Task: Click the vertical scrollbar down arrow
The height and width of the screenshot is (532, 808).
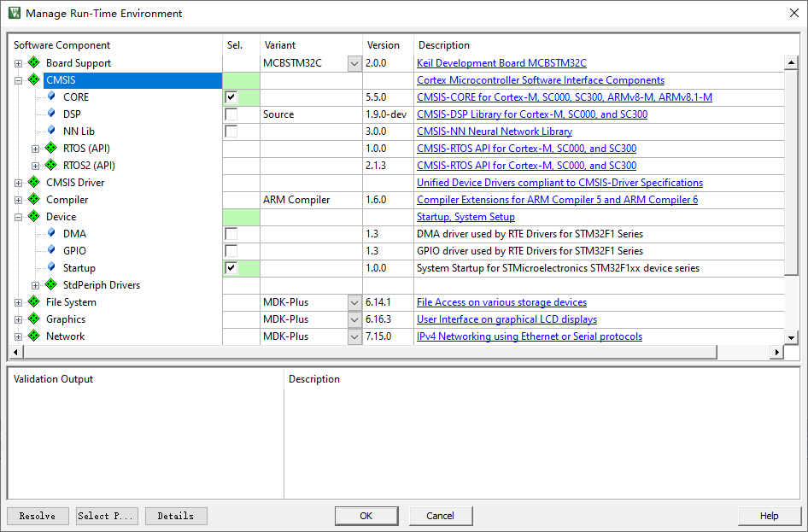Action: (x=791, y=338)
